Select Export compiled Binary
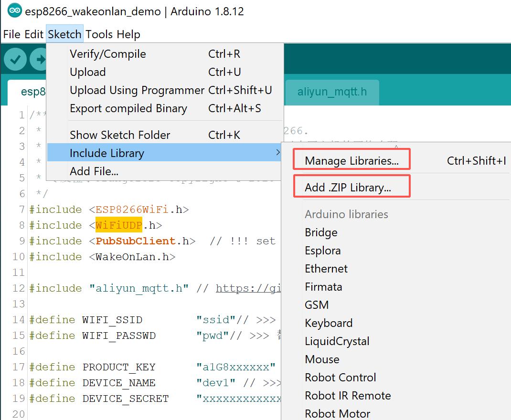Screen dimensions: 511x420 (x=128, y=108)
